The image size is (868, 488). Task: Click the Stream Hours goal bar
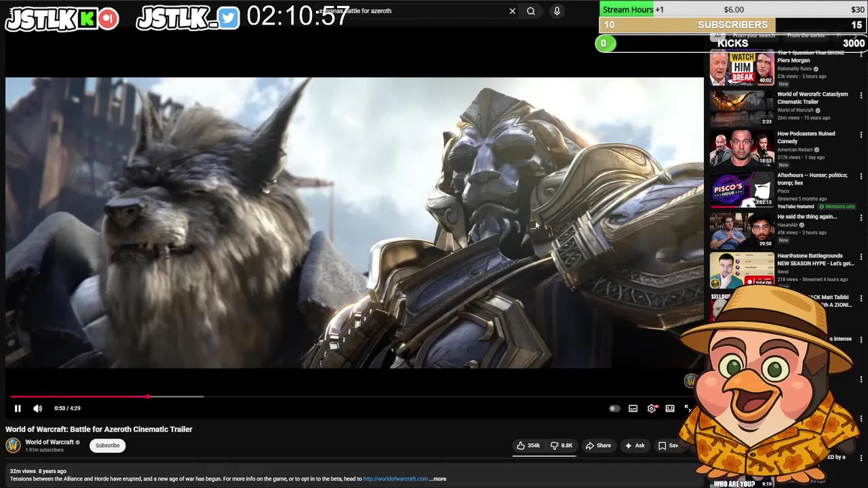pyautogui.click(x=733, y=9)
